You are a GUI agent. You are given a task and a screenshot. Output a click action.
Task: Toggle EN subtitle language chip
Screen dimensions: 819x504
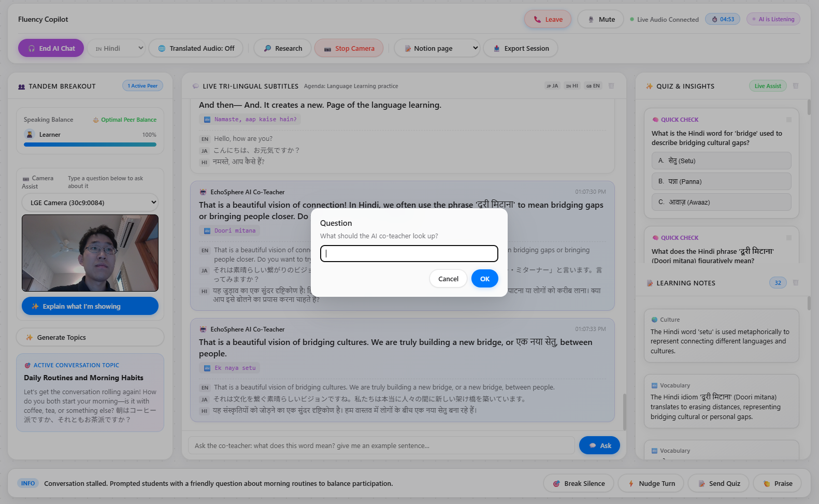coord(593,86)
